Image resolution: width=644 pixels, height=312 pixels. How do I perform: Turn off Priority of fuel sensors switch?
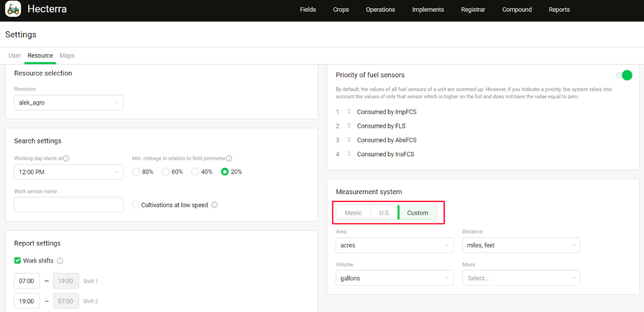click(x=624, y=75)
